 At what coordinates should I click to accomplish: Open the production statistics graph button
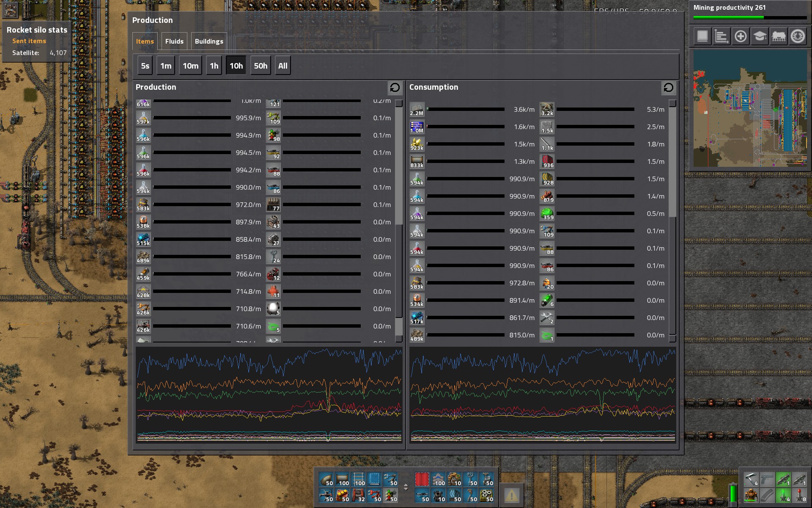pos(721,36)
